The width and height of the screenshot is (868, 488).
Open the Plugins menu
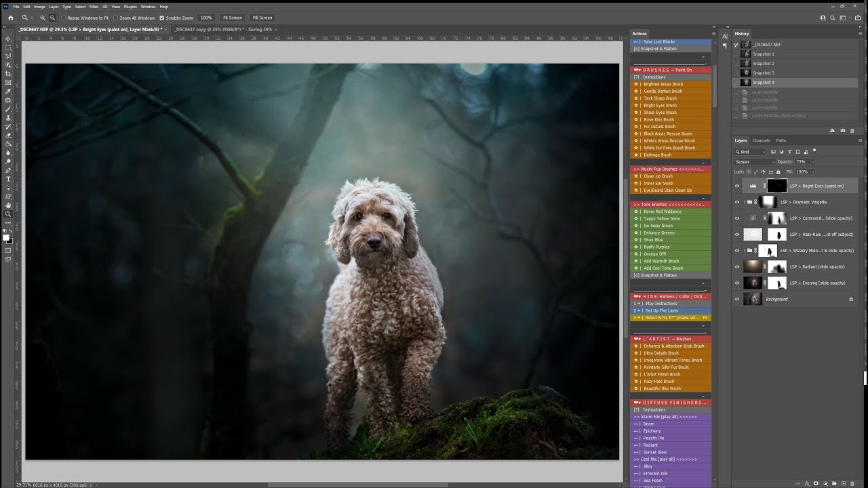[130, 7]
